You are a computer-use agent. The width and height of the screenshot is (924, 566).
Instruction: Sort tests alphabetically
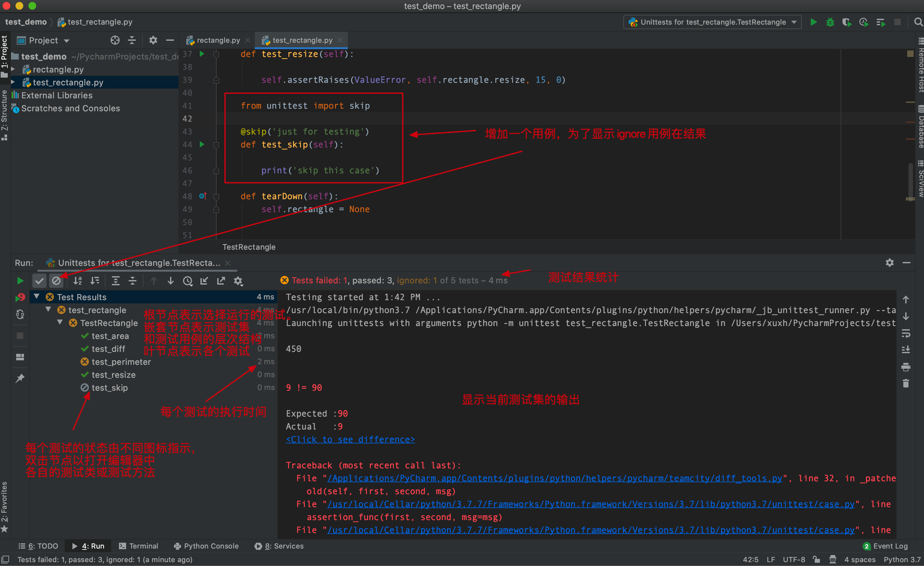(78, 280)
